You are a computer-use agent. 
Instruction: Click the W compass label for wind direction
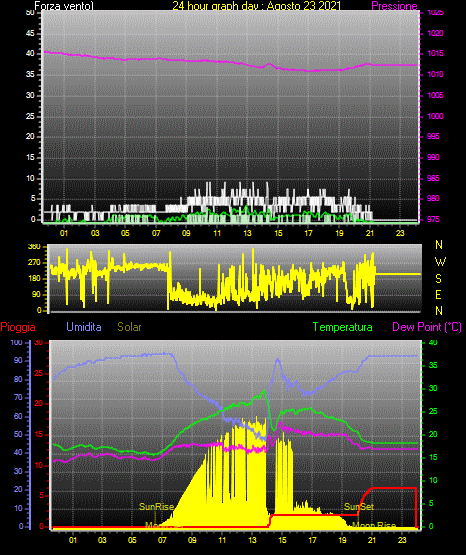pos(440,262)
